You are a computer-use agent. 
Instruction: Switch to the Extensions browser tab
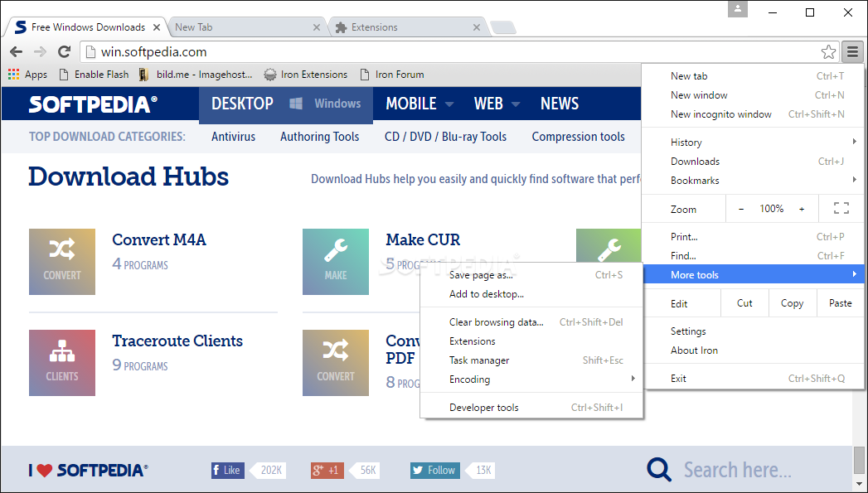point(407,27)
